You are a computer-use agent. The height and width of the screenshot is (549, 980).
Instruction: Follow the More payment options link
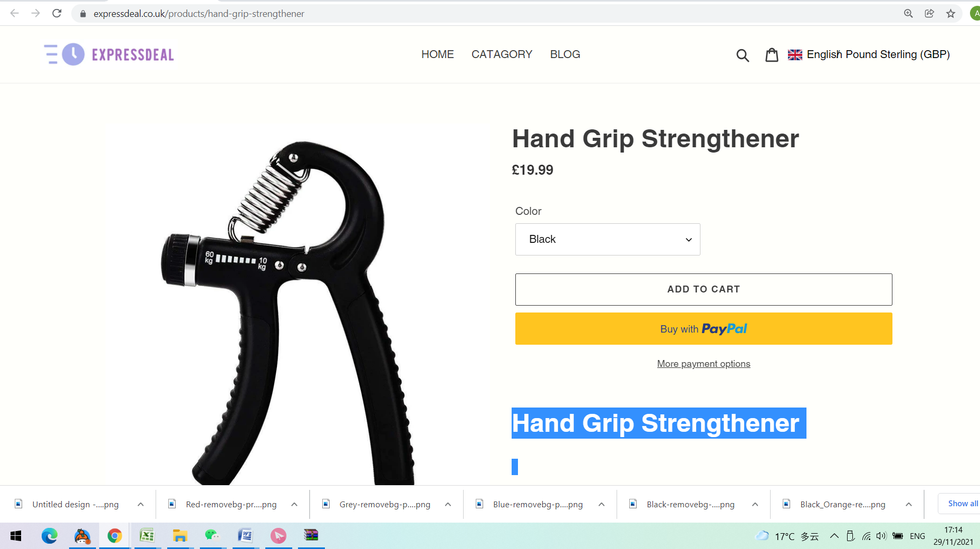point(704,364)
